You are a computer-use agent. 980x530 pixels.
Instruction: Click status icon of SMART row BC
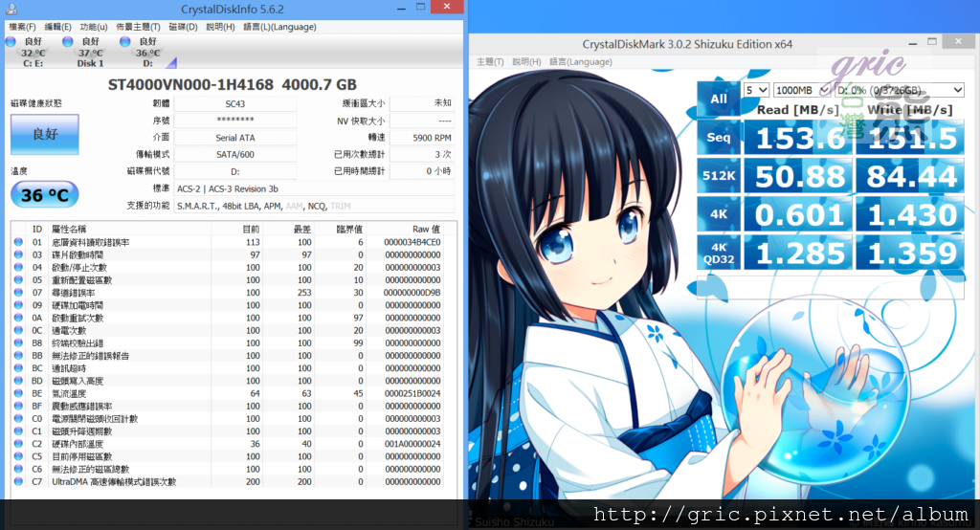click(18, 368)
